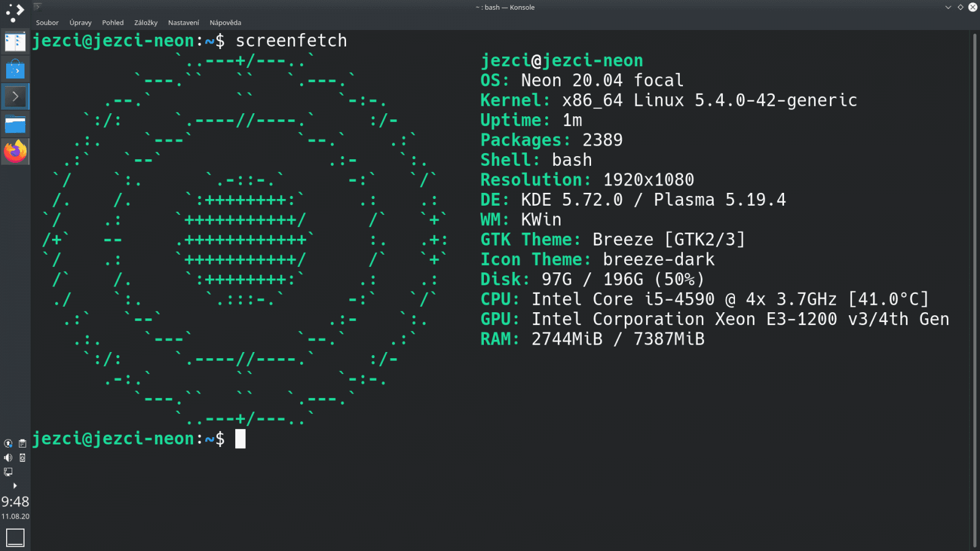980x551 pixels.
Task: Click the 9:48 clock to open calendar
Action: pos(14,501)
